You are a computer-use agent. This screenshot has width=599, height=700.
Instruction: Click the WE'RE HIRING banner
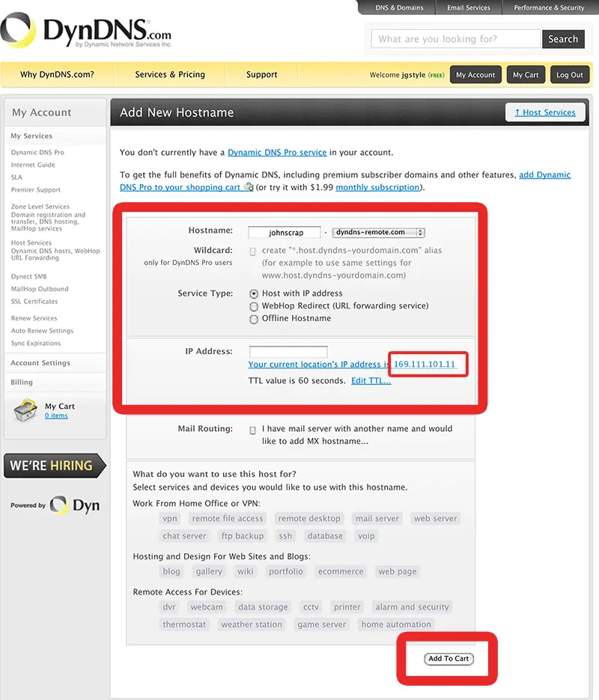55,466
